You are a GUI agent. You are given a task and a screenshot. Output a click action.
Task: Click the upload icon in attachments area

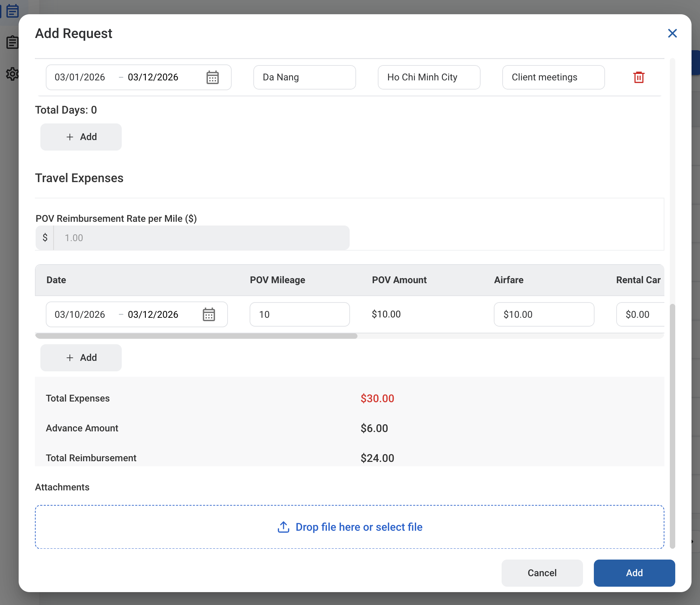(x=284, y=527)
